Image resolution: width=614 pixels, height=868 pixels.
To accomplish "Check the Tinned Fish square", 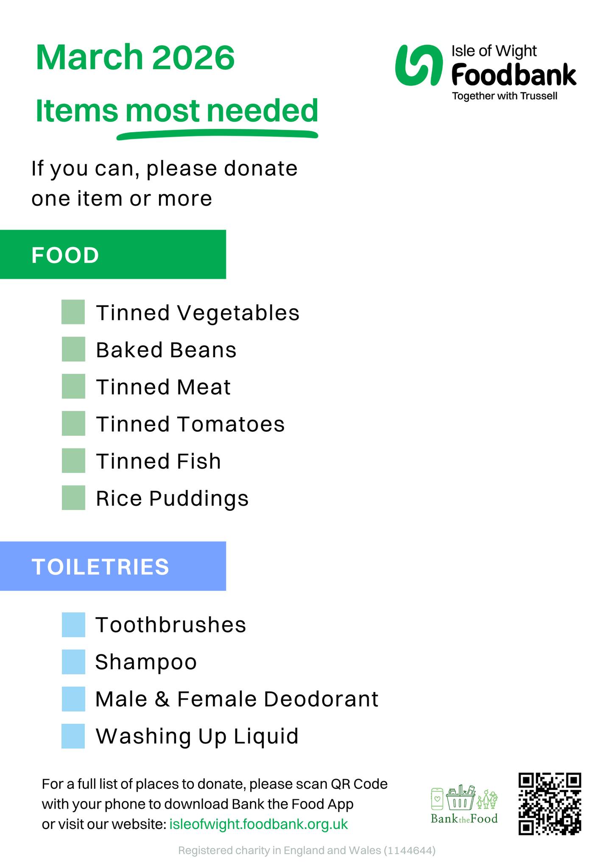I will point(73,461).
